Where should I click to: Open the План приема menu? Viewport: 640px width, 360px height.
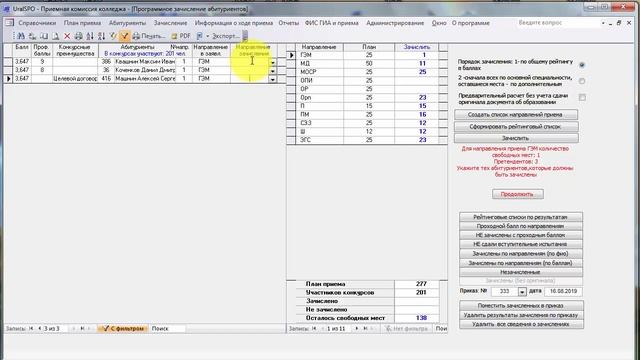tap(82, 23)
